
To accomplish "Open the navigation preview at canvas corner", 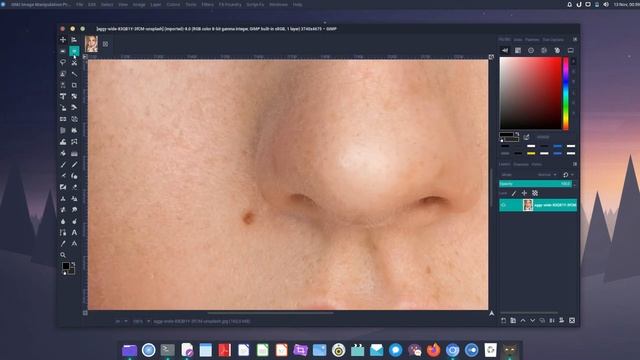I will (x=491, y=313).
